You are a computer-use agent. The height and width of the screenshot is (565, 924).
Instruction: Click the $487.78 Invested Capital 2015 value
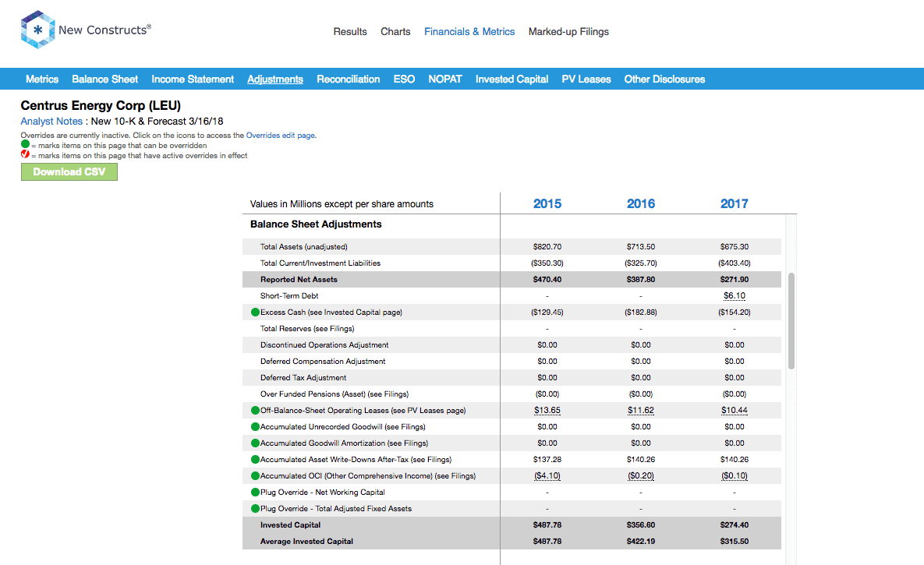[x=547, y=525]
